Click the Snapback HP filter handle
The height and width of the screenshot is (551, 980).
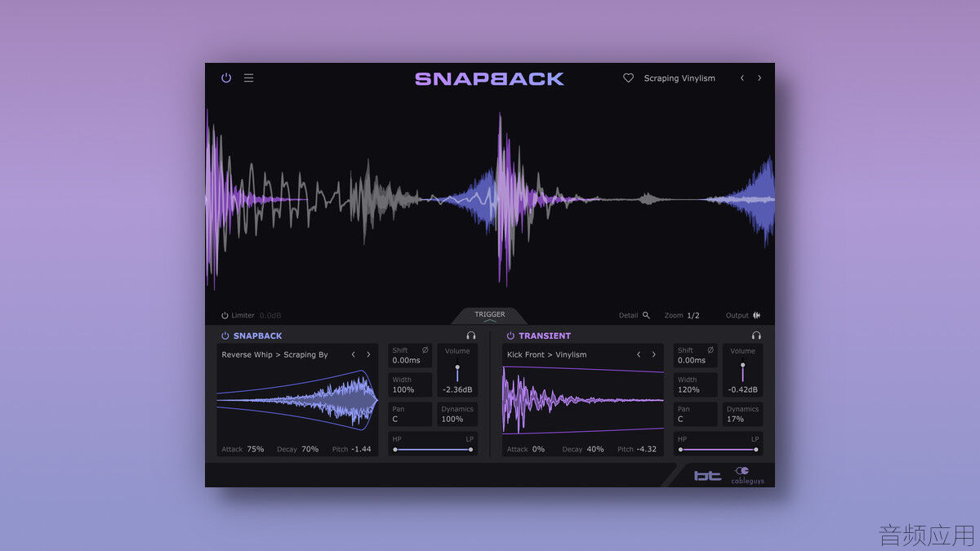click(x=395, y=449)
